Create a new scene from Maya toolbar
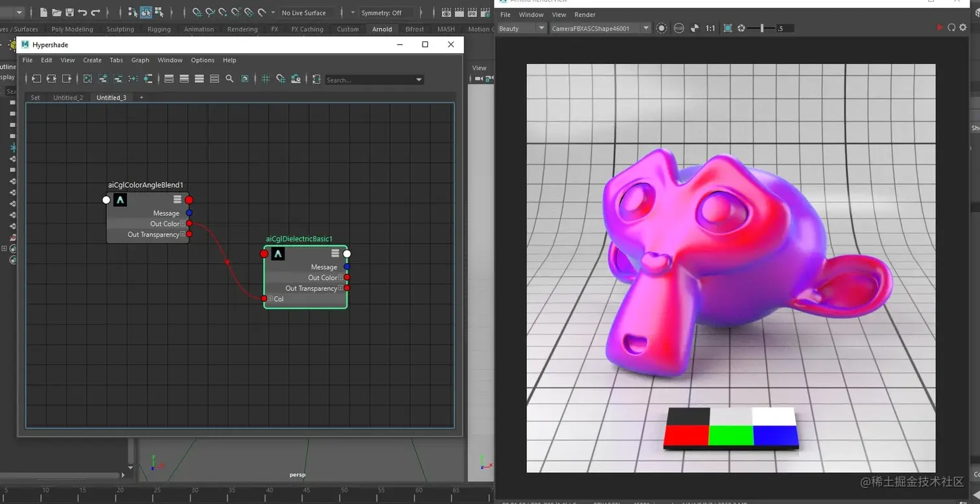This screenshot has width=980, height=504. point(43,12)
